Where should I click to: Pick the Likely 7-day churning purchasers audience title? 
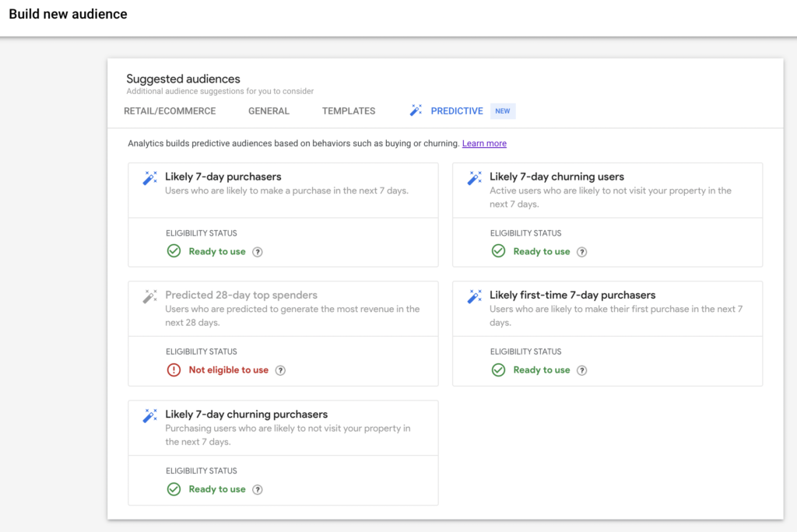tap(246, 415)
